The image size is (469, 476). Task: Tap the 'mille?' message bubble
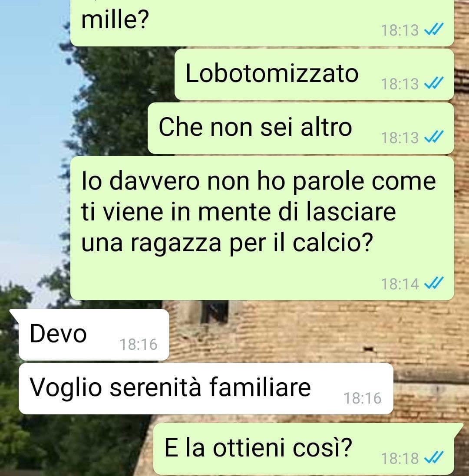(x=262, y=23)
